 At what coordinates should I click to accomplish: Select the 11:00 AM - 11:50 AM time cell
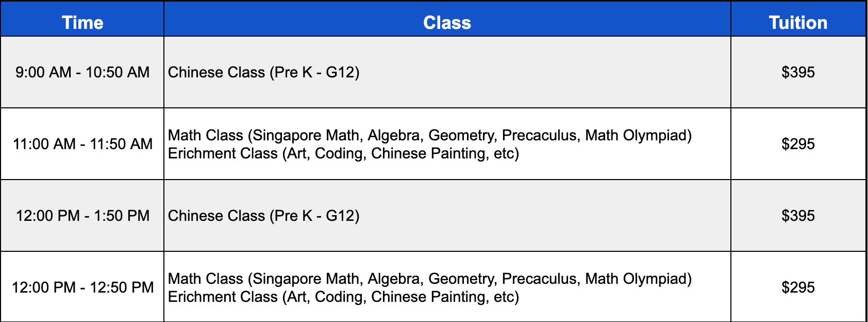(82, 144)
